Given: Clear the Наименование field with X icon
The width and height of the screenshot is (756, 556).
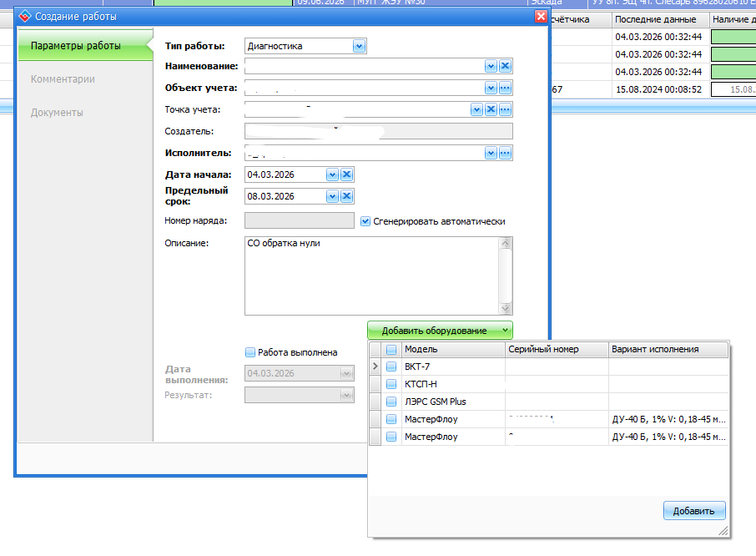Looking at the screenshot, I should pos(505,67).
